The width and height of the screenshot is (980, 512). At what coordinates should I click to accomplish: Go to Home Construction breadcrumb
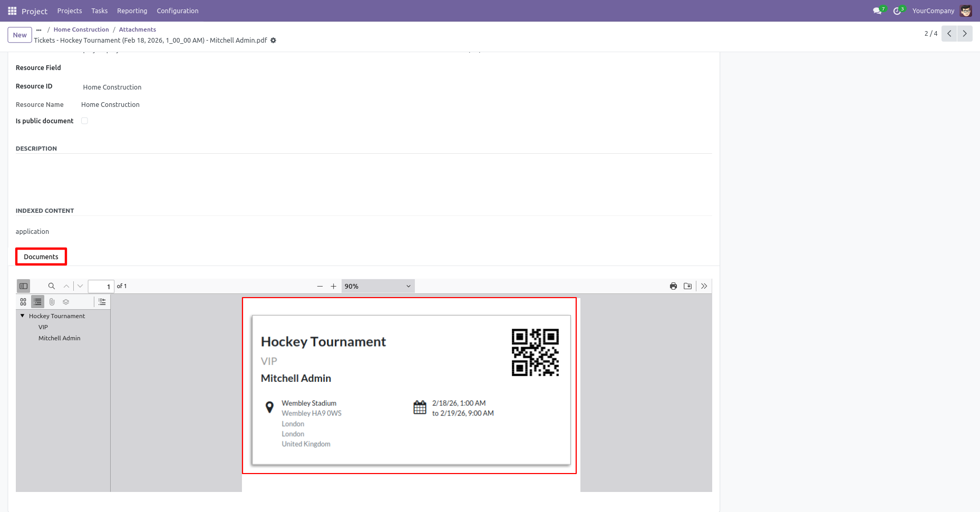(x=81, y=29)
